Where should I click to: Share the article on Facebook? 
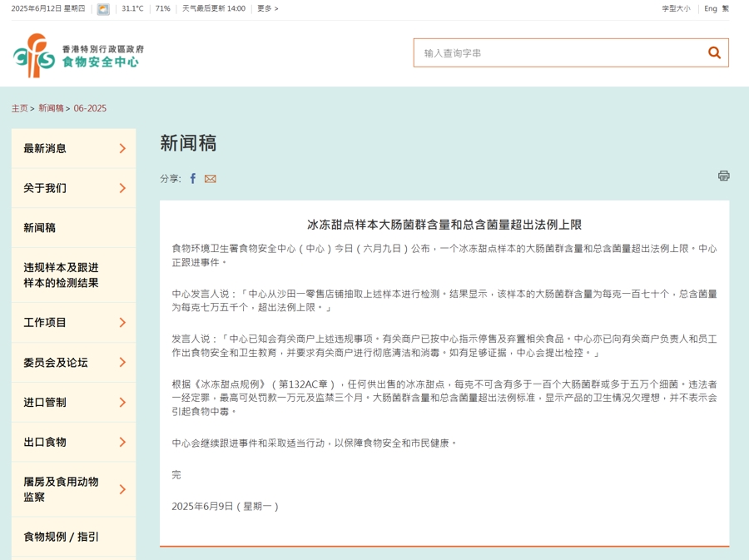click(x=193, y=179)
